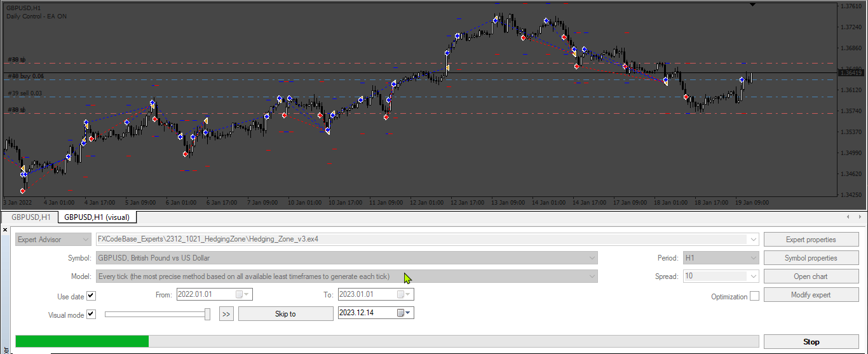Toggle the Use date checkbox
The width and height of the screenshot is (868, 354).
click(91, 296)
